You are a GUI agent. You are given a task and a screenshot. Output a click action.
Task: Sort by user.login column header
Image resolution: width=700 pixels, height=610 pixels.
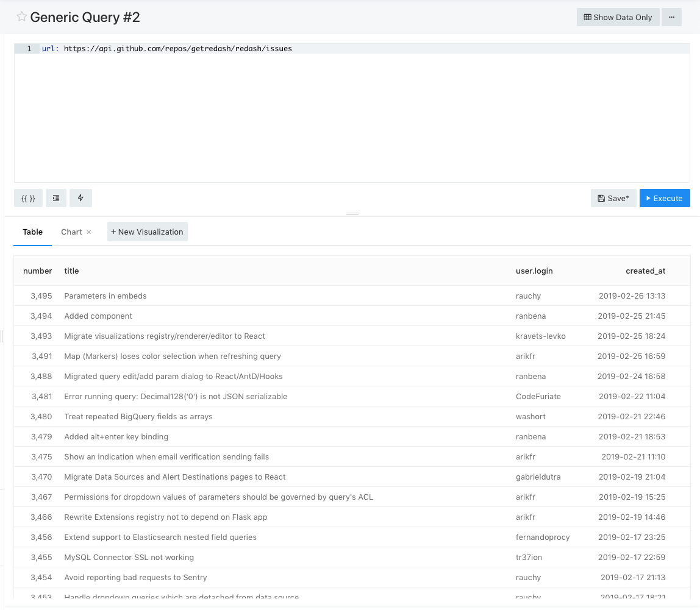[534, 271]
